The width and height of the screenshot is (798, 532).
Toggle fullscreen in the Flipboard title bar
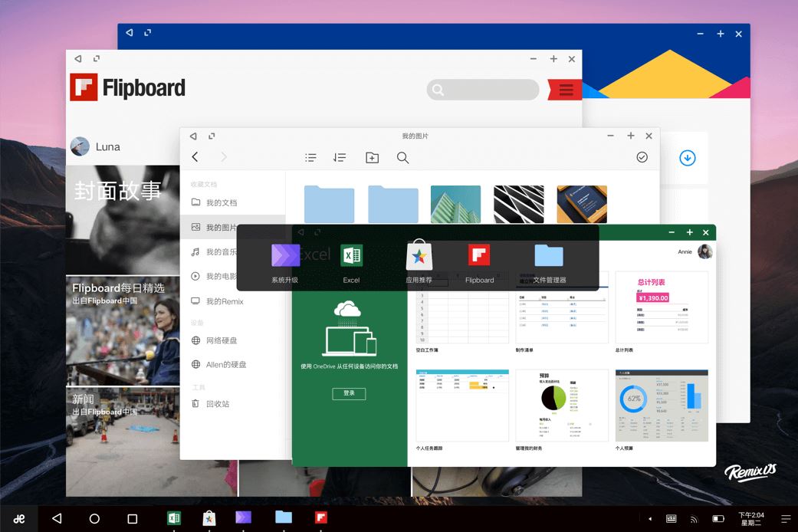pyautogui.click(x=96, y=58)
